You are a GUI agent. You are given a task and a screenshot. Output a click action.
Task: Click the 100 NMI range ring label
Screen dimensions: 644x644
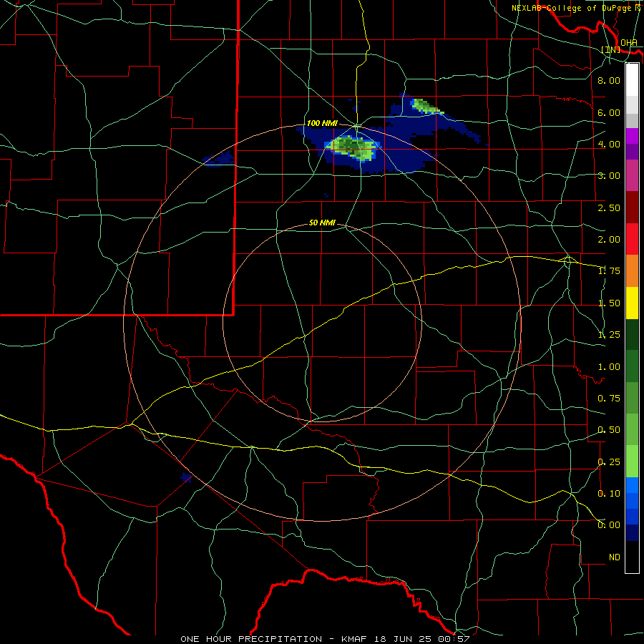322,123
